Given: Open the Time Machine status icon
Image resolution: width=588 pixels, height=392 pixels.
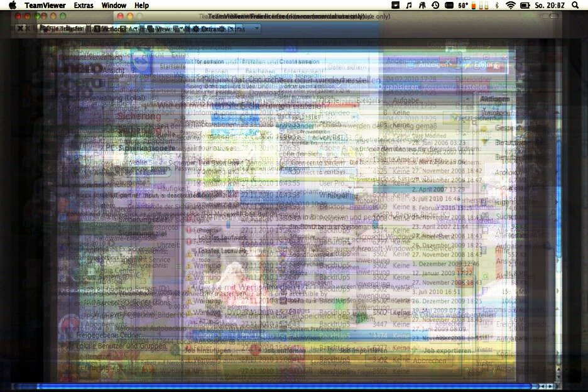Looking at the screenshot, I should point(435,5).
